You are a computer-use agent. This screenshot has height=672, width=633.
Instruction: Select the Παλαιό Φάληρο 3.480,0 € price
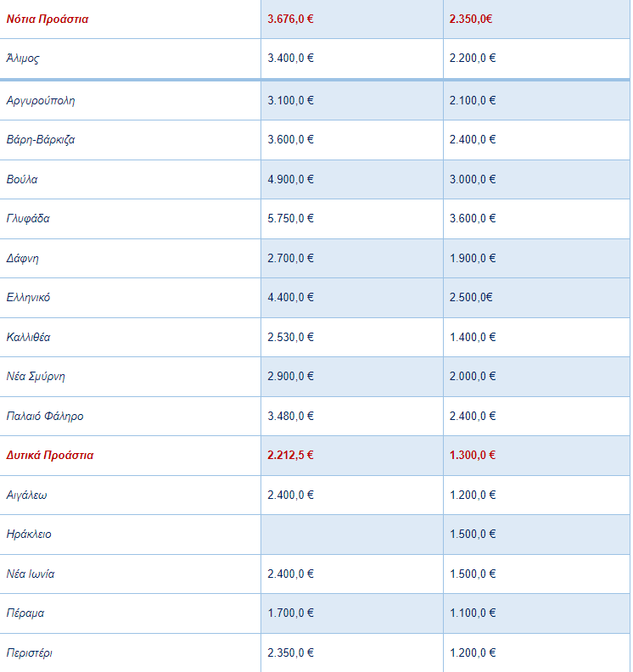pyautogui.click(x=290, y=416)
